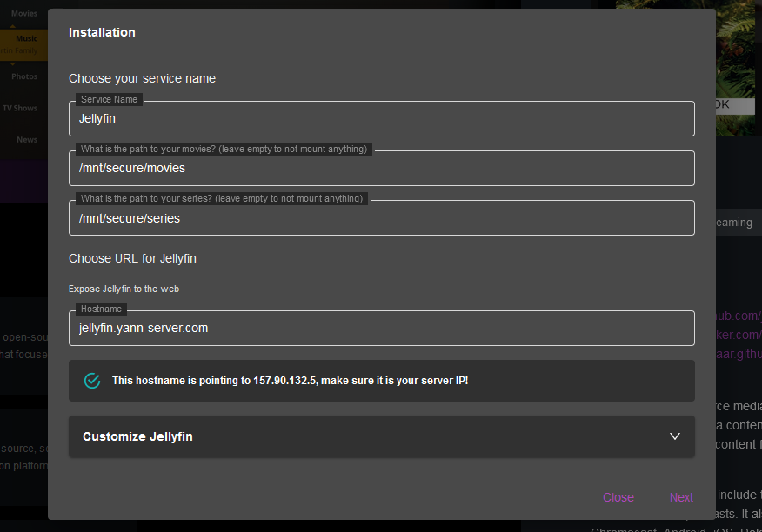762x532 pixels.
Task: Close the Installation dialog
Action: tap(618, 497)
